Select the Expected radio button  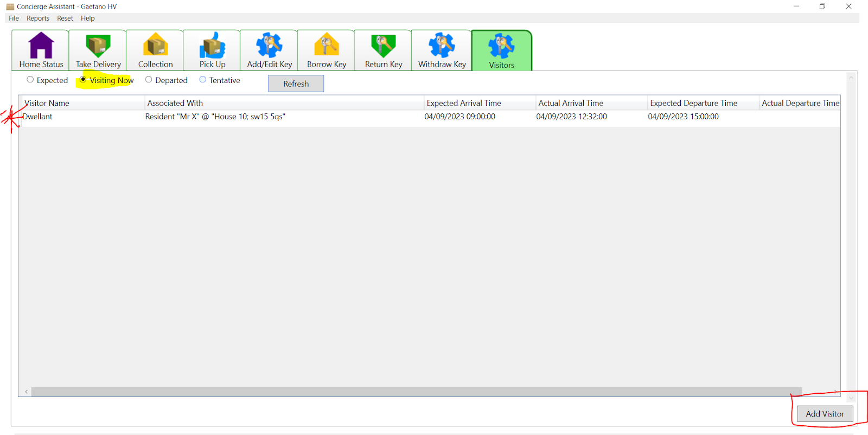(x=30, y=80)
